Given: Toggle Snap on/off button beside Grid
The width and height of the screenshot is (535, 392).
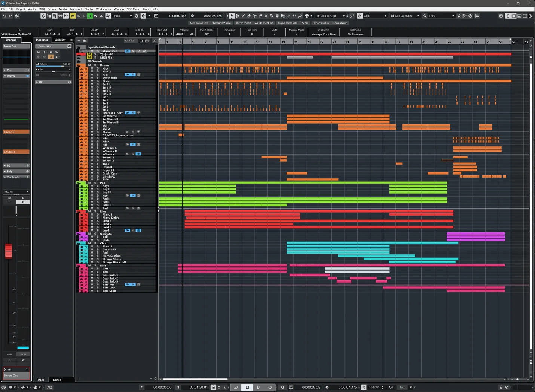Looking at the screenshot, I should 360,16.
